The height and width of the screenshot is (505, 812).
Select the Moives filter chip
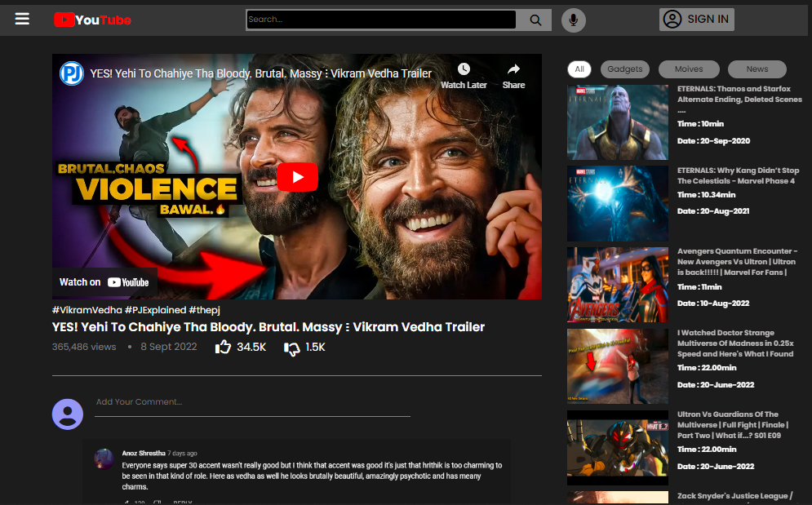point(689,69)
